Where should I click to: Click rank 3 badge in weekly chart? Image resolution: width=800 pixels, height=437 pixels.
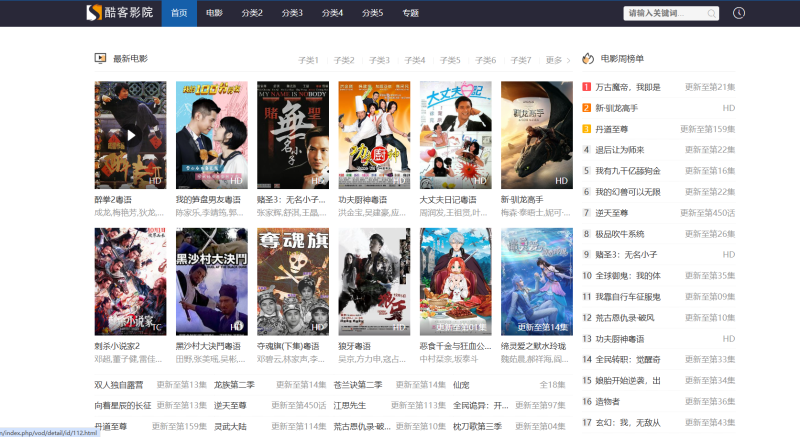pos(587,129)
